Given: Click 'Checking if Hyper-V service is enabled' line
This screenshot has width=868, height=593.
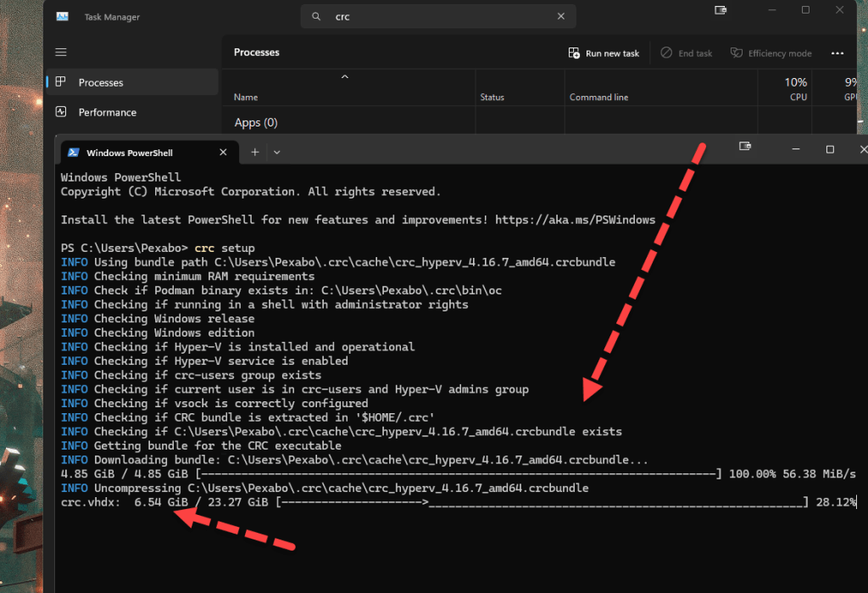Looking at the screenshot, I should pos(221,361).
